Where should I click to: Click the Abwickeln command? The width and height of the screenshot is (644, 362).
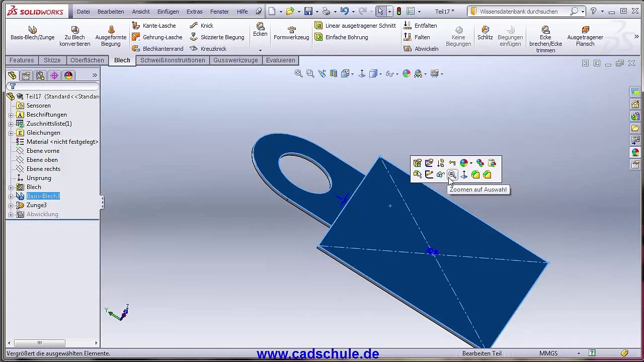pos(421,49)
